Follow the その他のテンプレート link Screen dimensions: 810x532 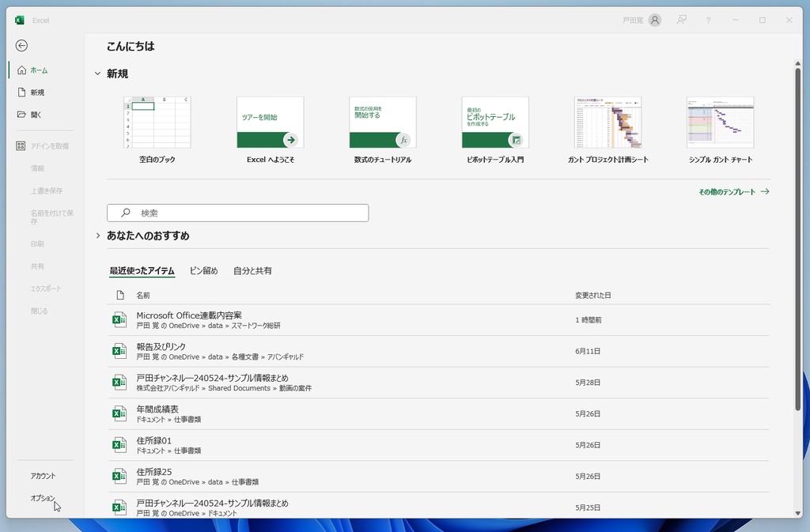point(734,191)
